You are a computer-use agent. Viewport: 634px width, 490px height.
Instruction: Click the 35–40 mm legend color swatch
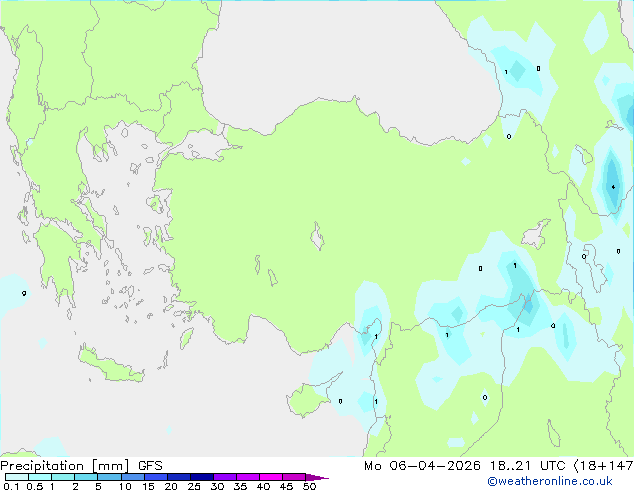tap(247, 477)
